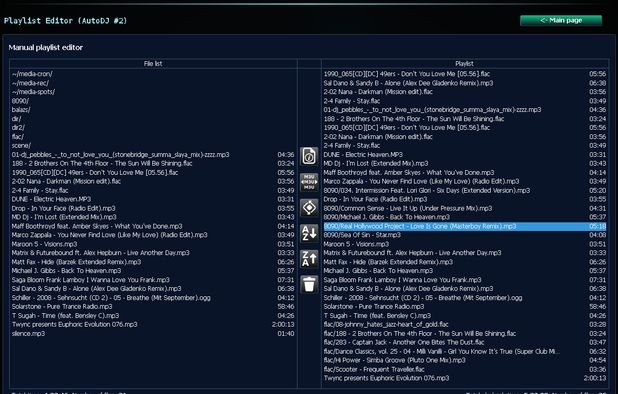Select 'flac/Hi Power - Simba Groove' in Playlist
Viewport: 618px width, 394px height.
click(x=465, y=361)
